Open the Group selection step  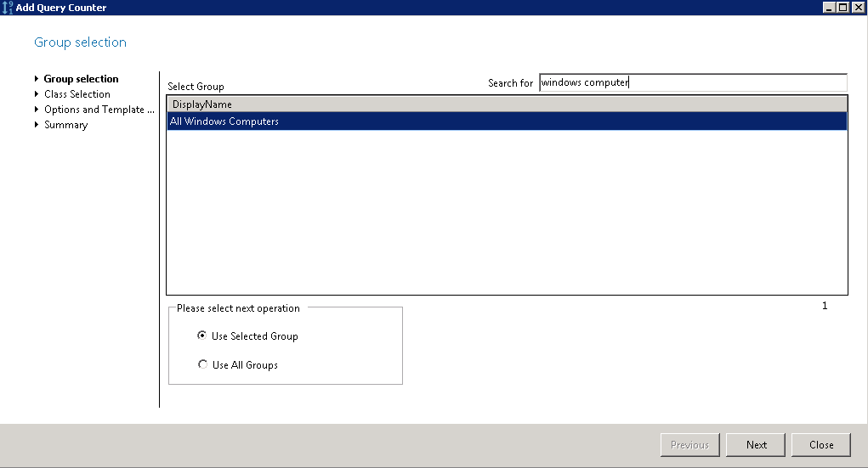click(81, 79)
